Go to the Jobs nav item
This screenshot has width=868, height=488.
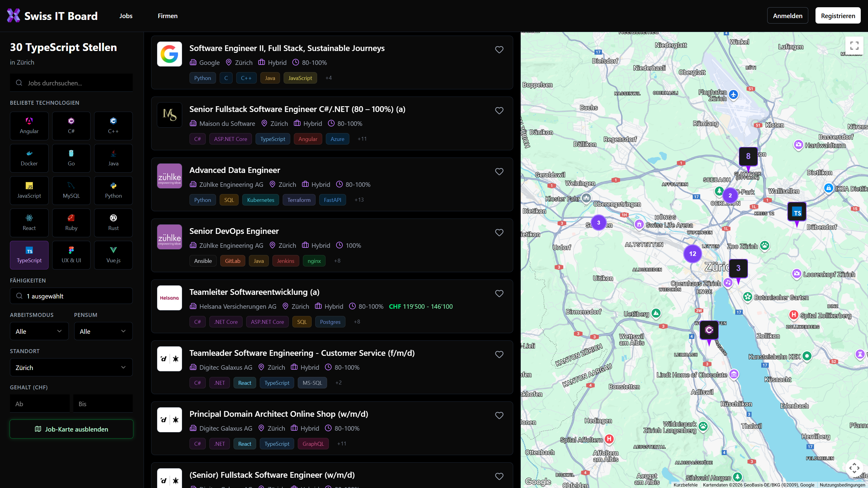coord(126,16)
